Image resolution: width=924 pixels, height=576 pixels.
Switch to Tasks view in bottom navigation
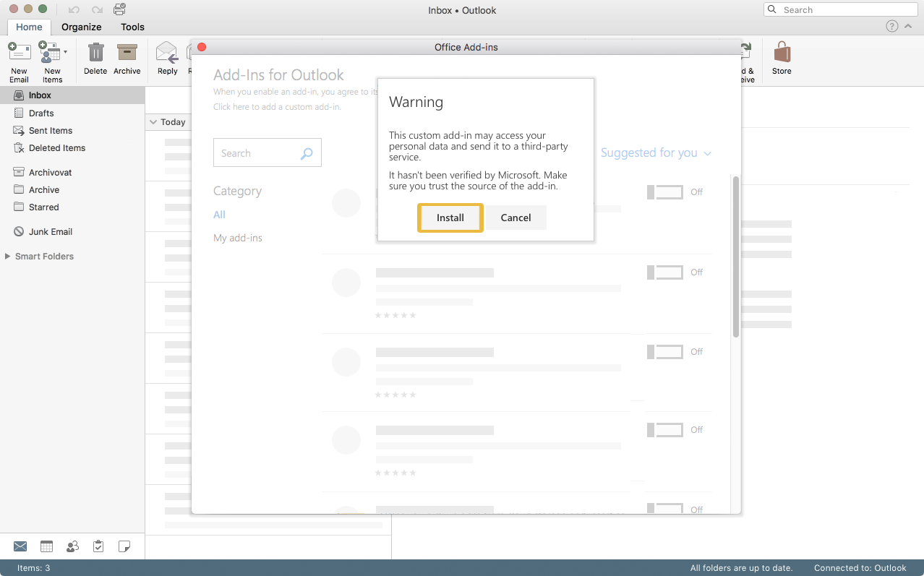pyautogui.click(x=98, y=546)
